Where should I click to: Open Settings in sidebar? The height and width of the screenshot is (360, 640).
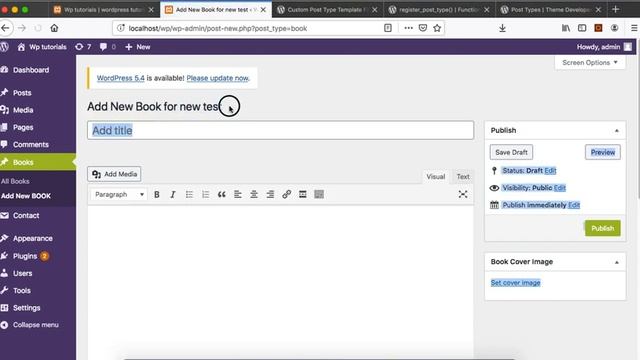pyautogui.click(x=27, y=308)
